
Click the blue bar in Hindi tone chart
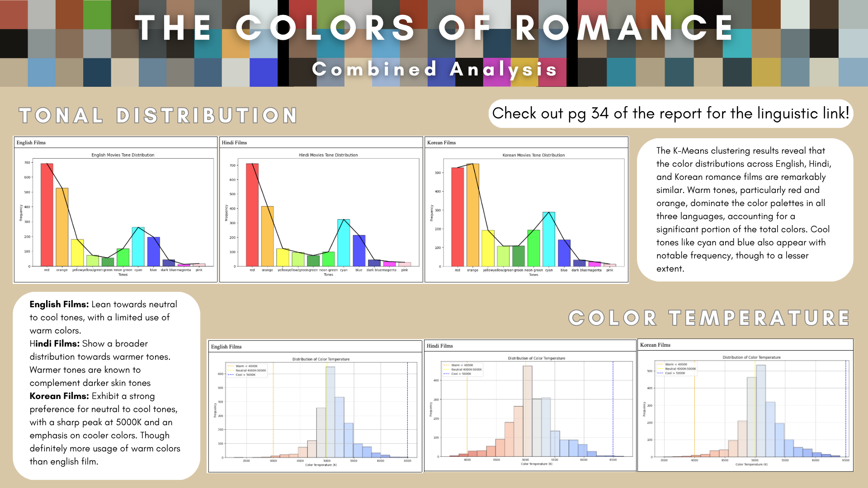(359, 251)
